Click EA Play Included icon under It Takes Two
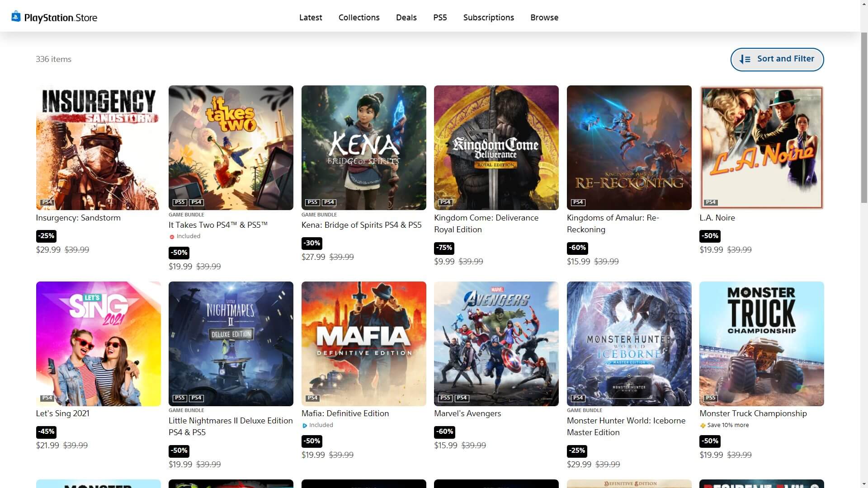The image size is (868, 488). click(x=172, y=237)
